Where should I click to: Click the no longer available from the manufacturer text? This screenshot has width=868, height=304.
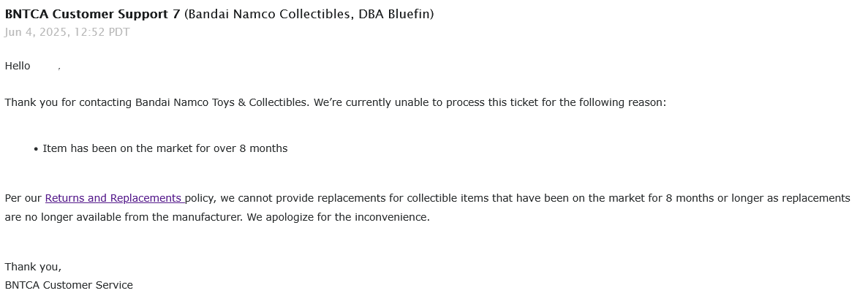133,216
